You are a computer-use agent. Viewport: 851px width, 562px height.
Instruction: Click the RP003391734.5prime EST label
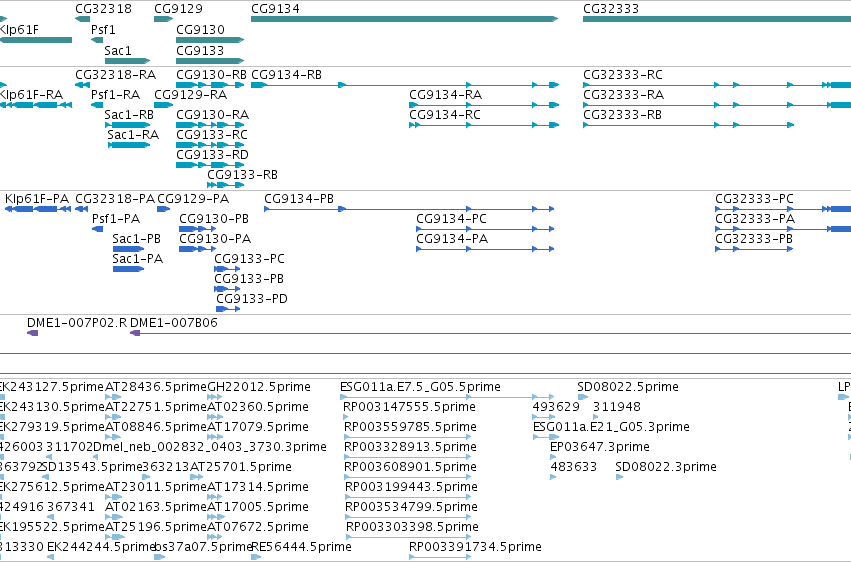(475, 547)
